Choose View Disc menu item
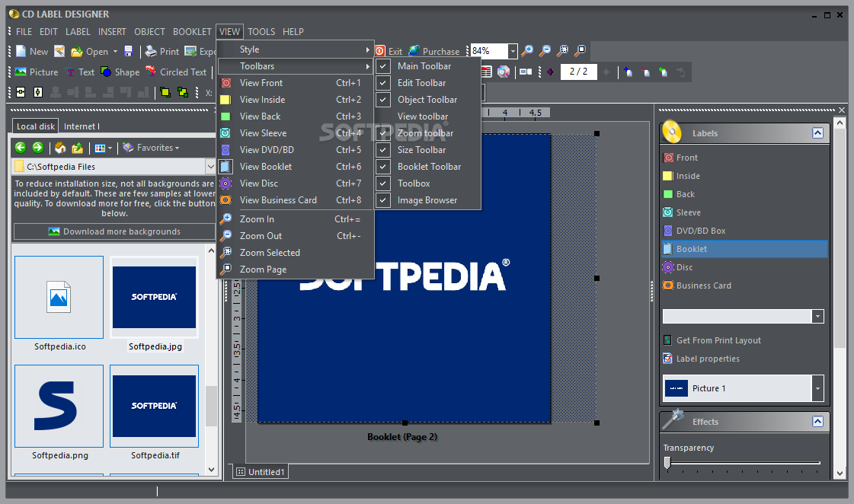 pyautogui.click(x=296, y=183)
